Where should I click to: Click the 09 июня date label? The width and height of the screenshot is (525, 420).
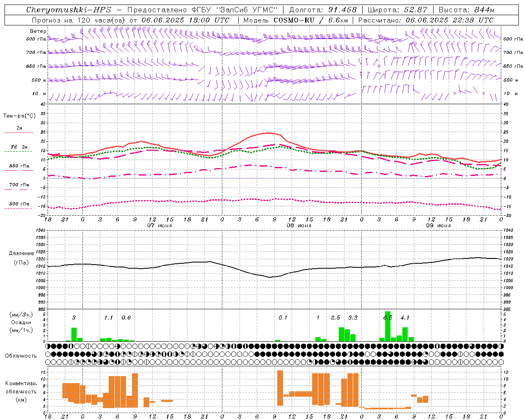coord(438,226)
